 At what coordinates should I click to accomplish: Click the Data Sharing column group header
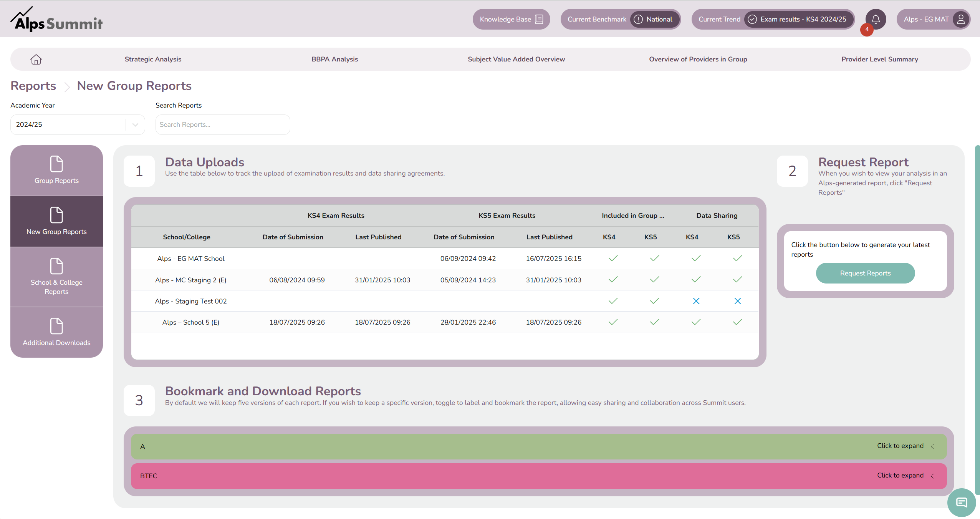[x=717, y=216]
